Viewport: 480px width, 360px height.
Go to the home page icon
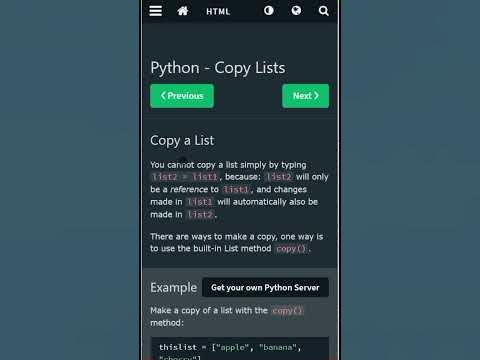(183, 11)
